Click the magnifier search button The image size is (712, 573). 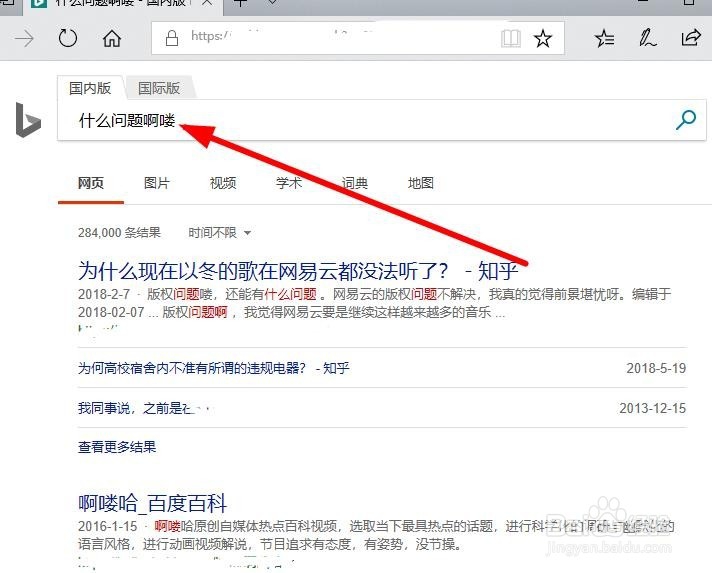[685, 120]
